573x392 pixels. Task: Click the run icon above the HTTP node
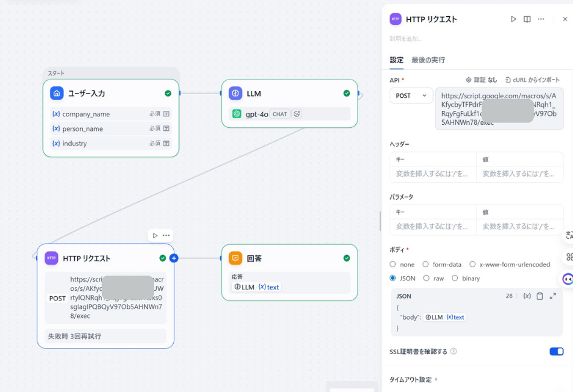pyautogui.click(x=155, y=235)
